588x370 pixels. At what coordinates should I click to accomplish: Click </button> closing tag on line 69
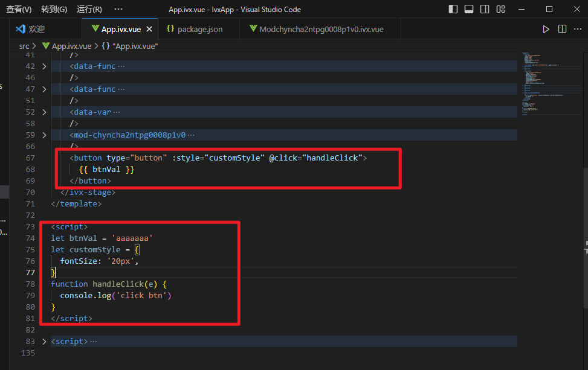(x=90, y=181)
